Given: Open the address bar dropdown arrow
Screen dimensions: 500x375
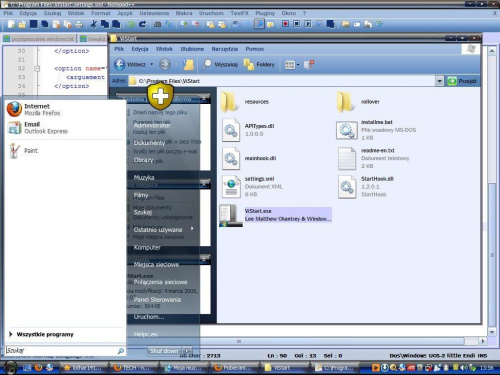Looking at the screenshot, I should pos(439,81).
